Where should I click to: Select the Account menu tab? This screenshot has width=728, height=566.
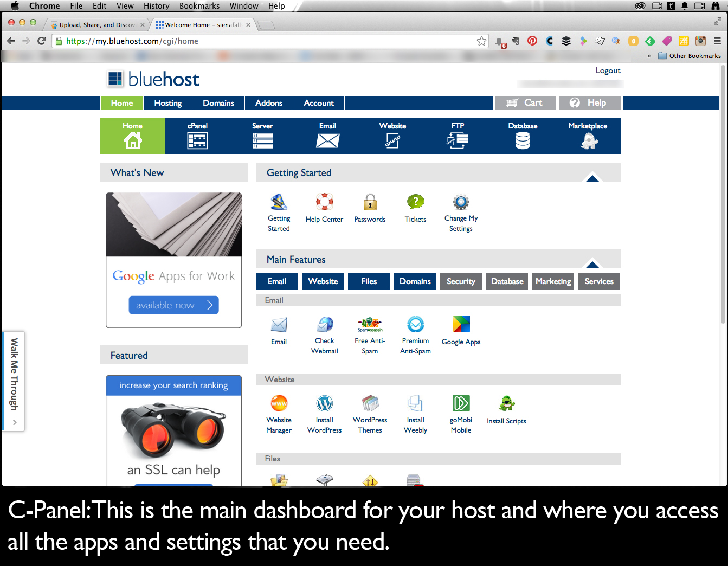[x=319, y=103]
